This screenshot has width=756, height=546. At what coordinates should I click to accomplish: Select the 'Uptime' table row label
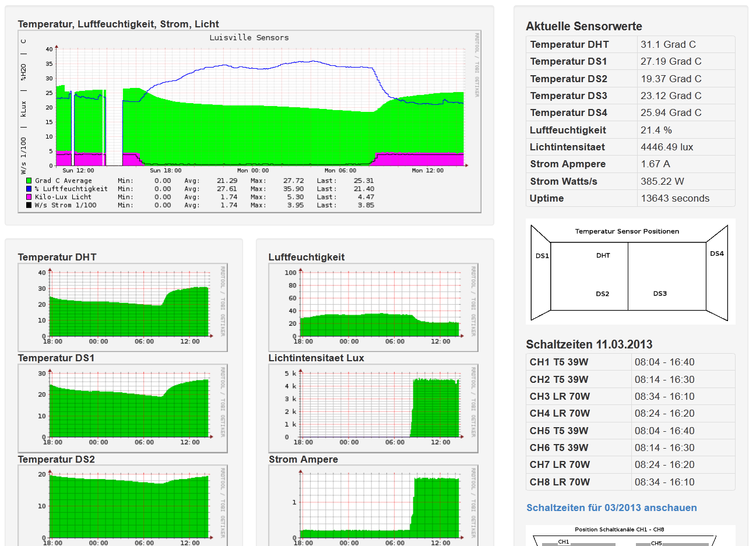point(547,198)
